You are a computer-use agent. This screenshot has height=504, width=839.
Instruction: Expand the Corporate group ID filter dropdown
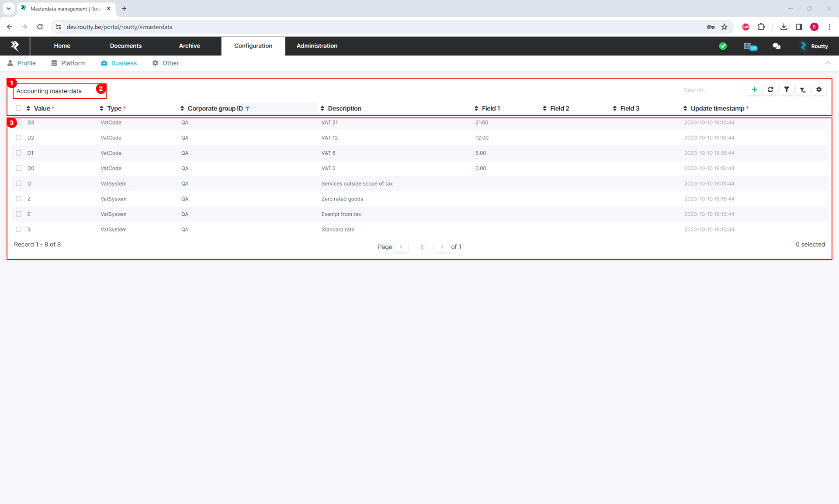tap(249, 108)
